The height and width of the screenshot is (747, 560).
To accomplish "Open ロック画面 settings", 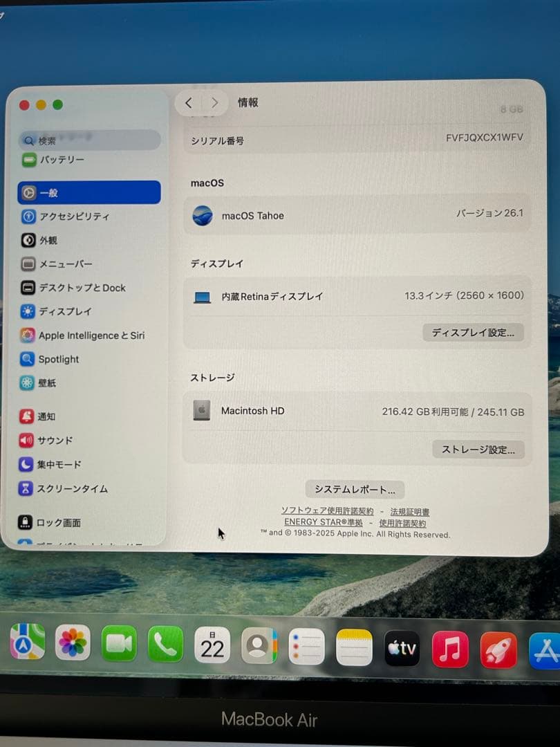I will [50, 523].
